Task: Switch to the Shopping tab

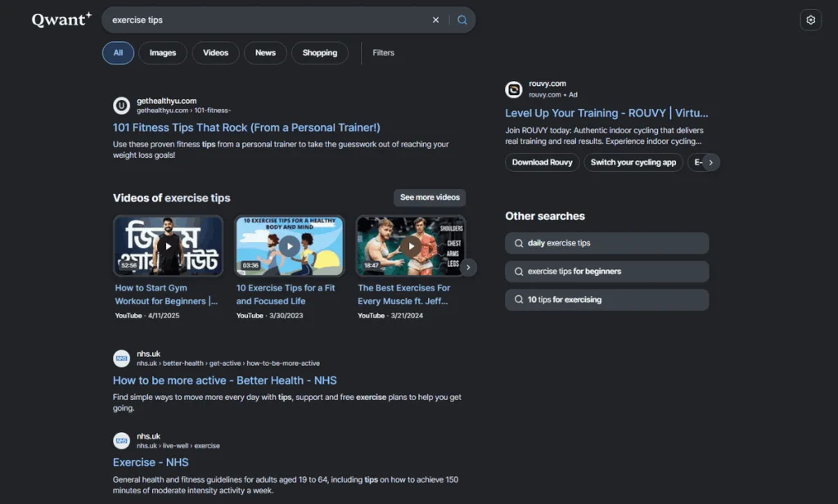Action: 320,53
